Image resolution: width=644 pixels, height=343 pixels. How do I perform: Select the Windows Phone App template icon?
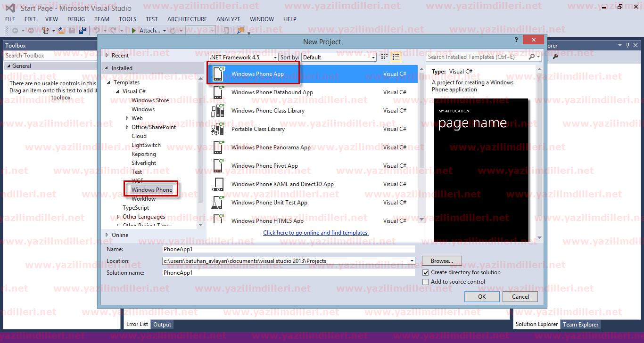(218, 74)
